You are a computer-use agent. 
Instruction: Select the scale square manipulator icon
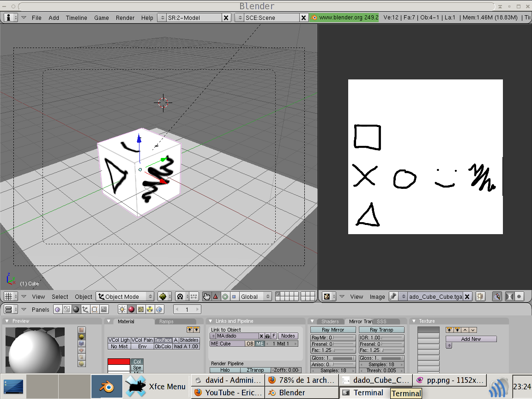pos(234,296)
